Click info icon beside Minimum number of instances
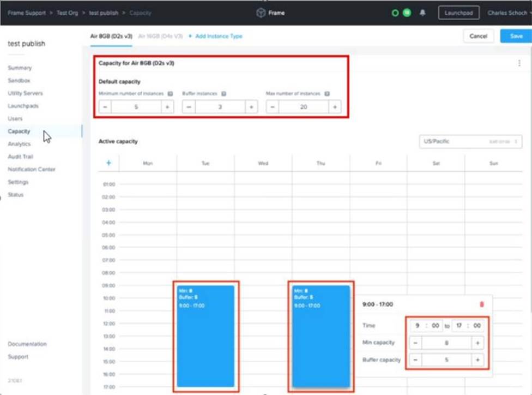Image resolution: width=532 pixels, height=395 pixels. pos(170,94)
